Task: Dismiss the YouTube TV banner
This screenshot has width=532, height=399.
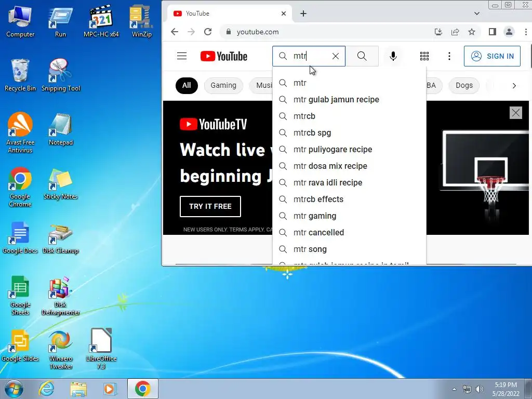Action: [516, 113]
